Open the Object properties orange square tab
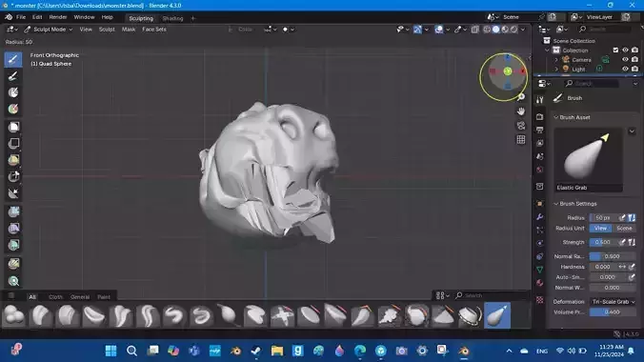The height and width of the screenshot is (362, 644). pyautogui.click(x=539, y=204)
